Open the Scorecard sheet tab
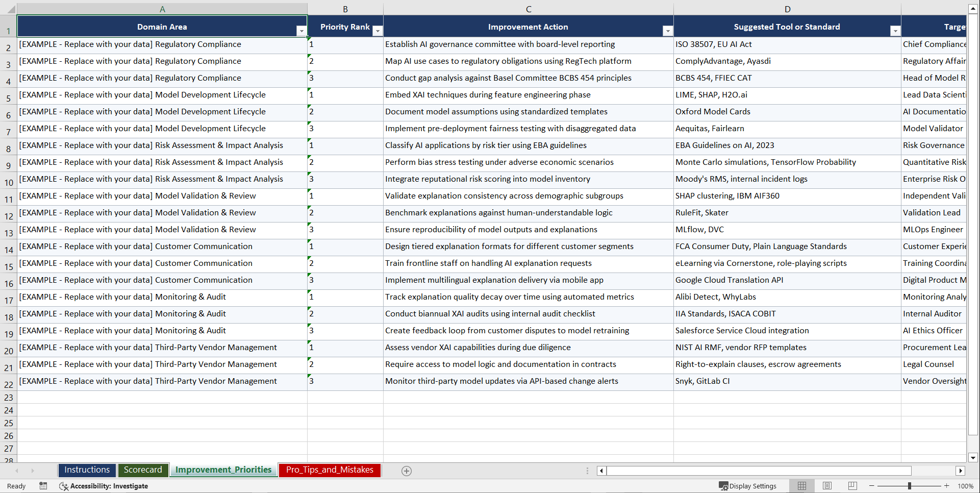This screenshot has width=980, height=493. click(x=143, y=470)
